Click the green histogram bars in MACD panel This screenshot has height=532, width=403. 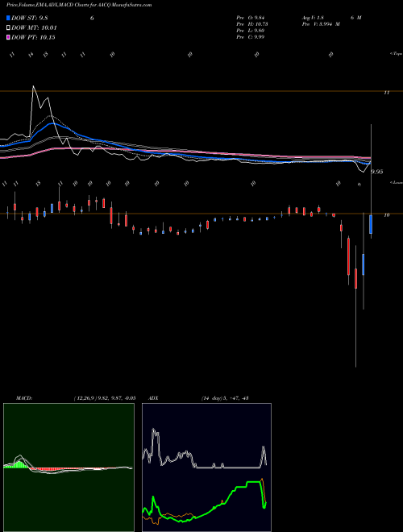point(20,464)
